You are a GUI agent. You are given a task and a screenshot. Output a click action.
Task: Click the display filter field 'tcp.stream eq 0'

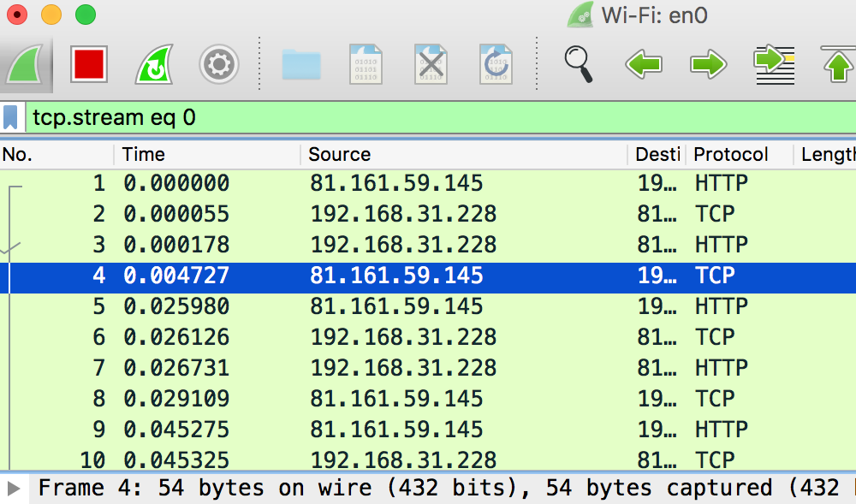pyautogui.click(x=441, y=118)
